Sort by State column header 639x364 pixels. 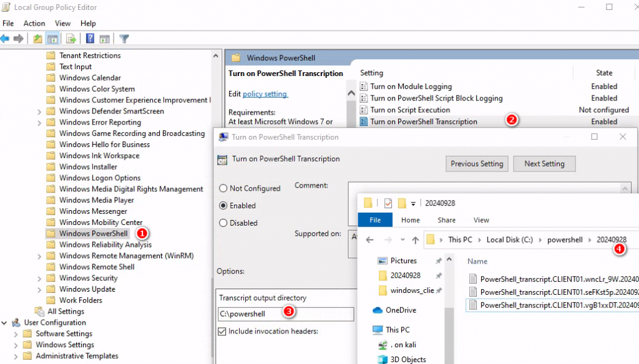[x=604, y=73]
